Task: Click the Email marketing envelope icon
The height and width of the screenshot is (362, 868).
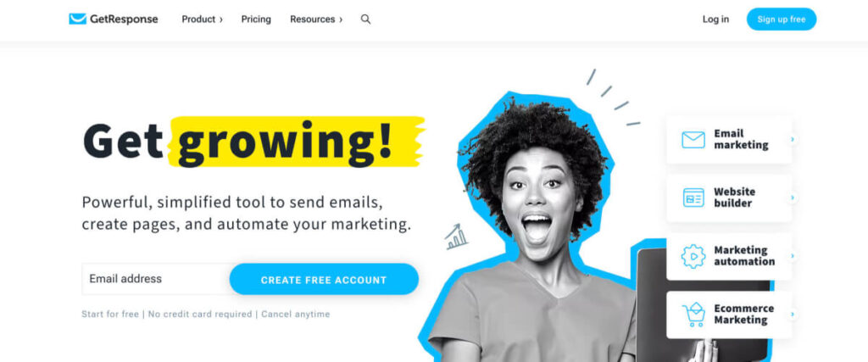Action: pyautogui.click(x=693, y=140)
